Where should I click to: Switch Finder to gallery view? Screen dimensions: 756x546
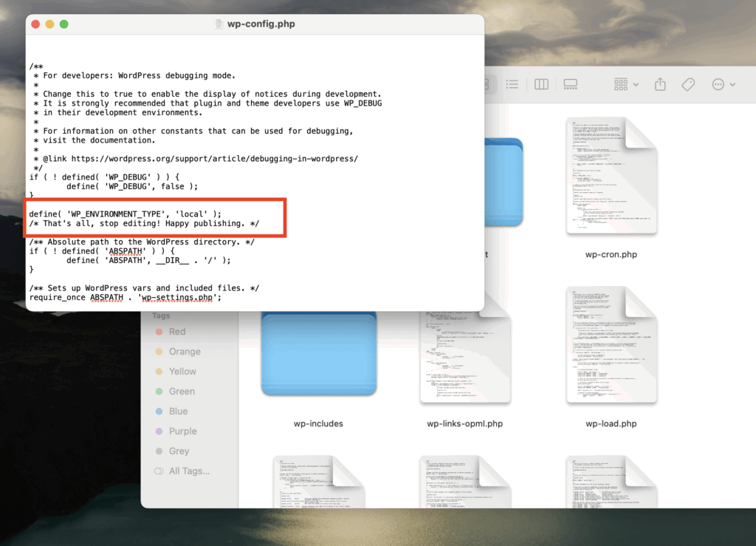pyautogui.click(x=571, y=84)
